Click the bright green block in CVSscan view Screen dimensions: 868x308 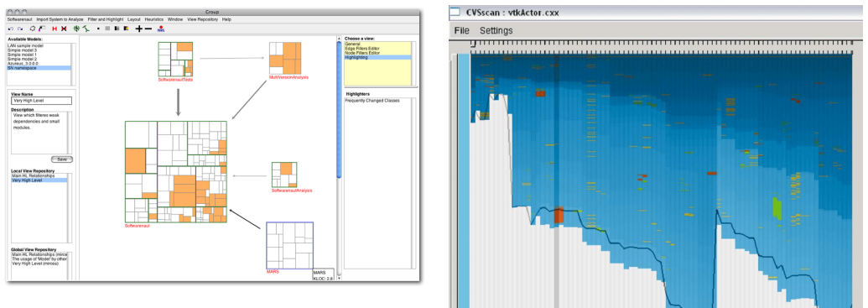pyautogui.click(x=777, y=208)
